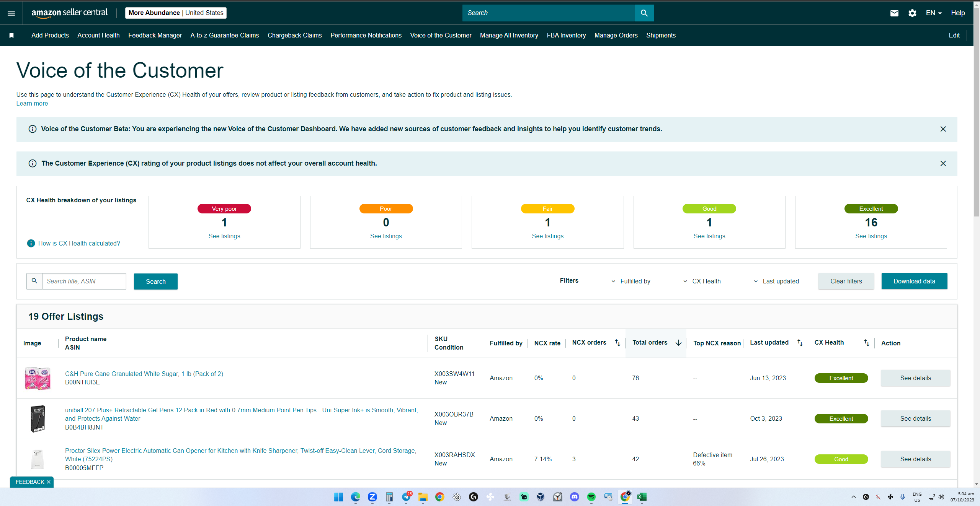Screen dimensions: 980x506
Task: Open Account Health menu item
Action: point(98,35)
